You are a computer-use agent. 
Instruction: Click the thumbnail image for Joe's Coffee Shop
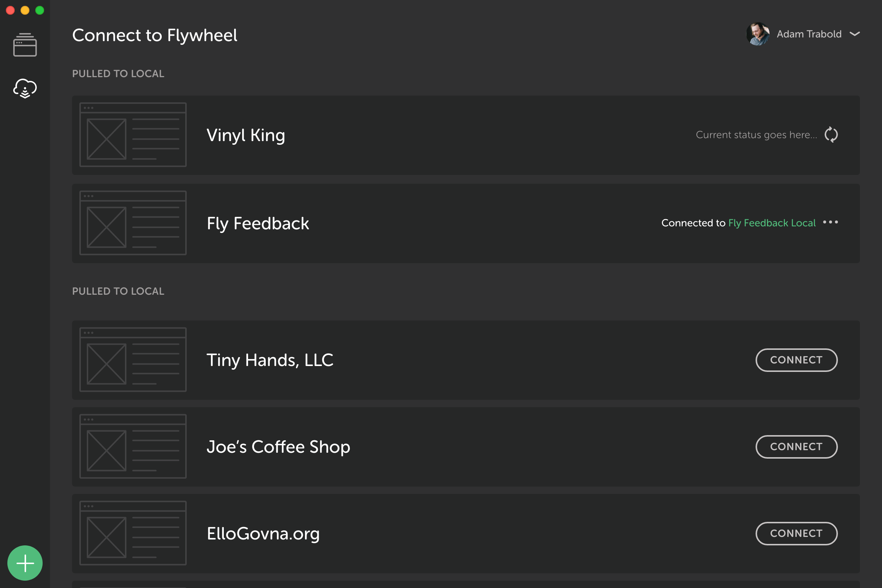131,446
